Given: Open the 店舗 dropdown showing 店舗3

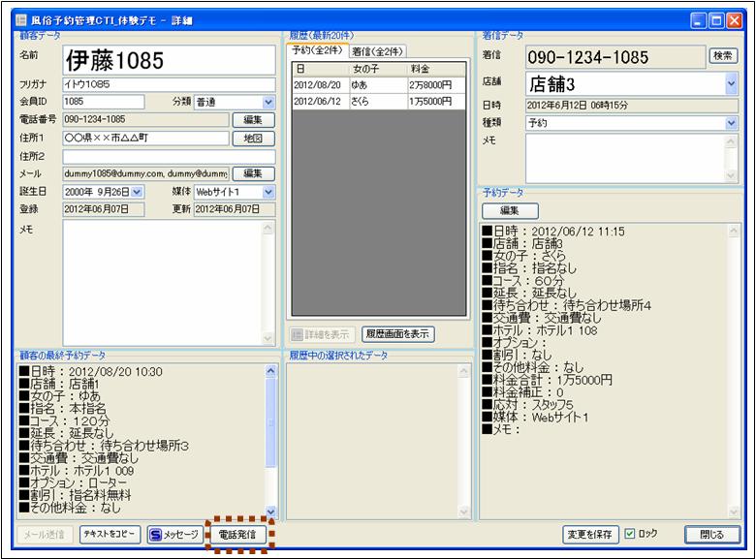Looking at the screenshot, I should pyautogui.click(x=731, y=84).
